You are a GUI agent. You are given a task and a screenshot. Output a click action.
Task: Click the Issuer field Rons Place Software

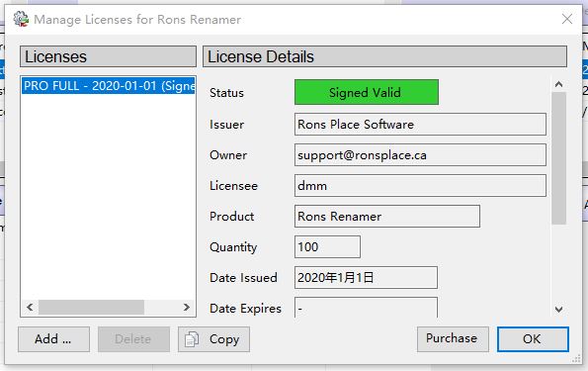[x=420, y=125]
